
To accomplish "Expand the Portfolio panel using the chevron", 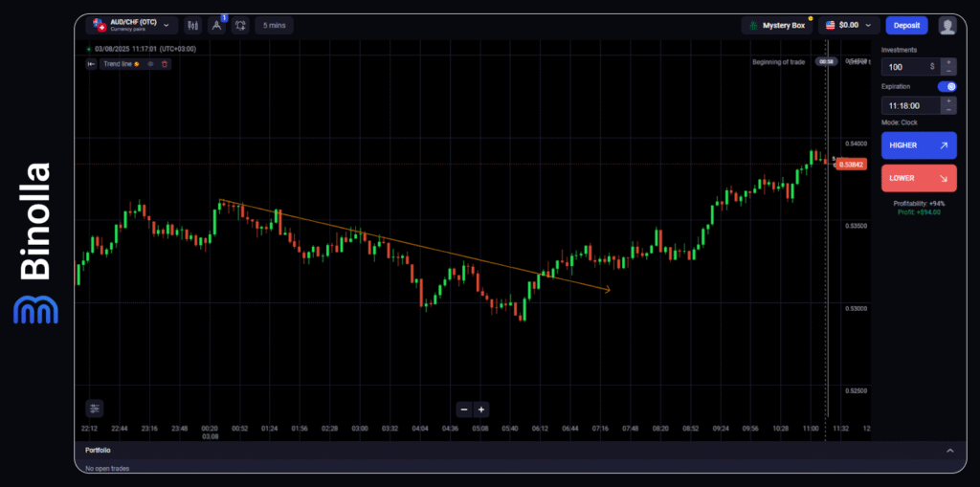I will pyautogui.click(x=949, y=450).
